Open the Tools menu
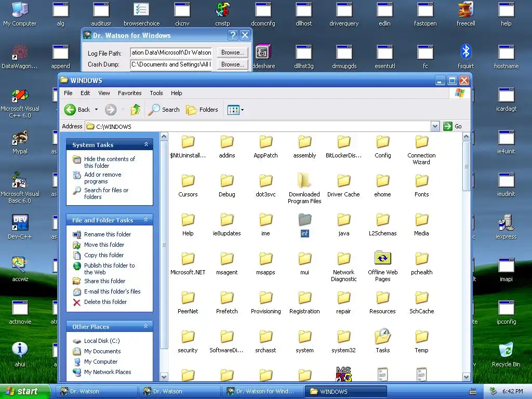The width and height of the screenshot is (532, 399). coord(156,93)
